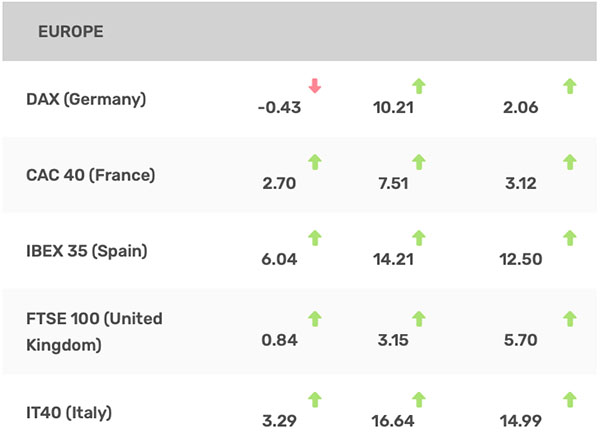
Task: Click the green arrow beside IT40 3.29
Action: click(x=315, y=400)
